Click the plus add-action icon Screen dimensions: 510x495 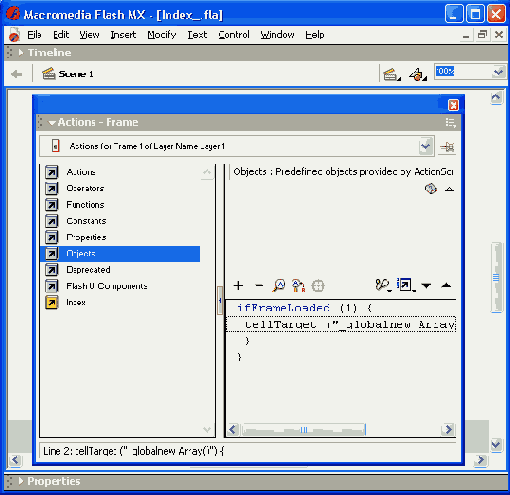238,286
